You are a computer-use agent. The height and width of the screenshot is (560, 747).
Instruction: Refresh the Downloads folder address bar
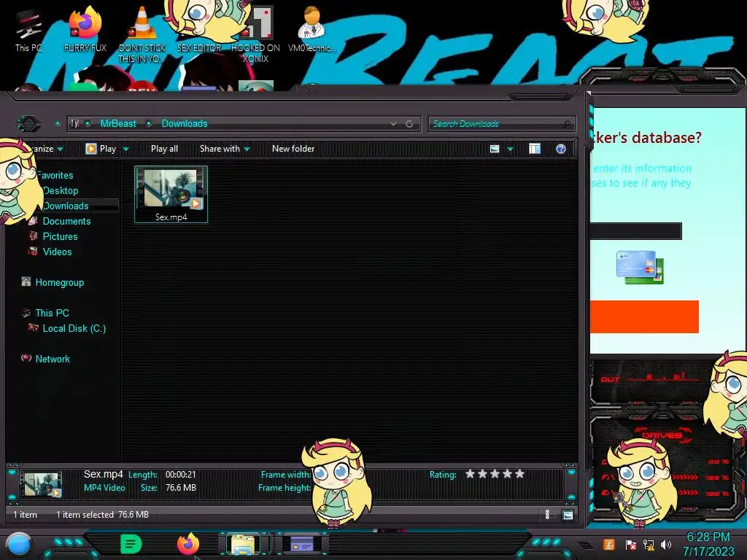point(409,124)
